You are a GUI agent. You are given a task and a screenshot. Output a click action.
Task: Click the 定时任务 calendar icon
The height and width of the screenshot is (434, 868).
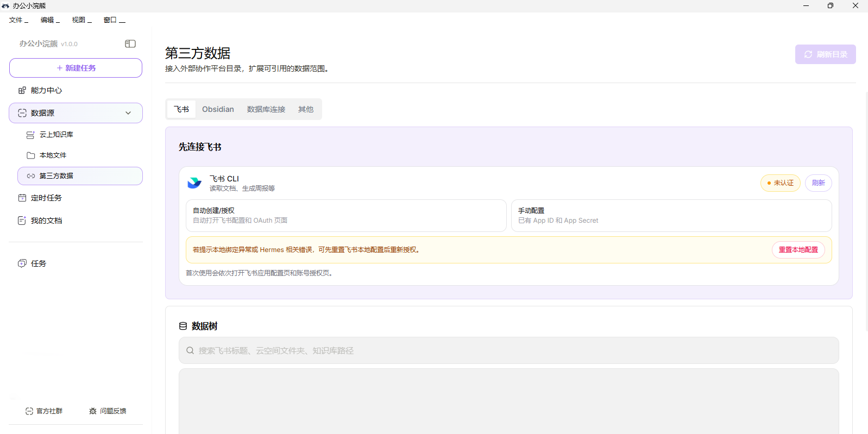coord(22,198)
